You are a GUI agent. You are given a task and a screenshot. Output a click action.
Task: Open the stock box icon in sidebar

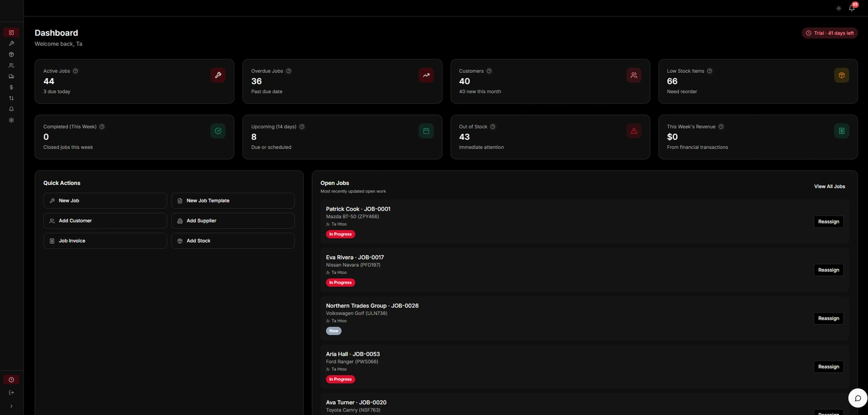pyautogui.click(x=11, y=54)
